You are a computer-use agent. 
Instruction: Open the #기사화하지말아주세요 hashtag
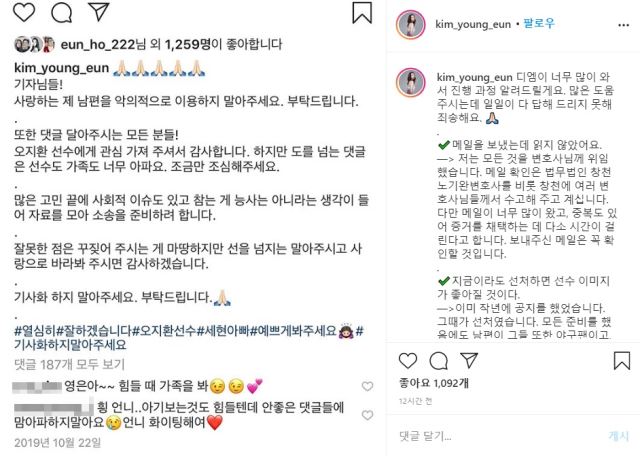click(x=70, y=345)
